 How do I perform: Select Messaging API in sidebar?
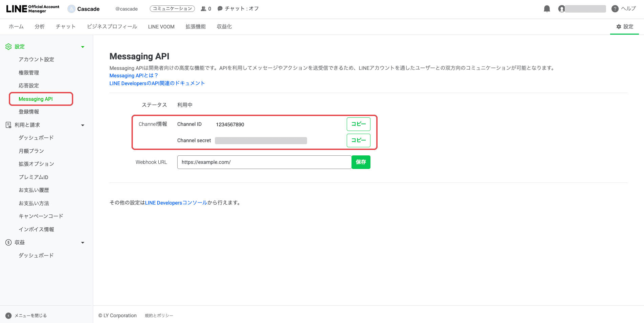tap(36, 99)
